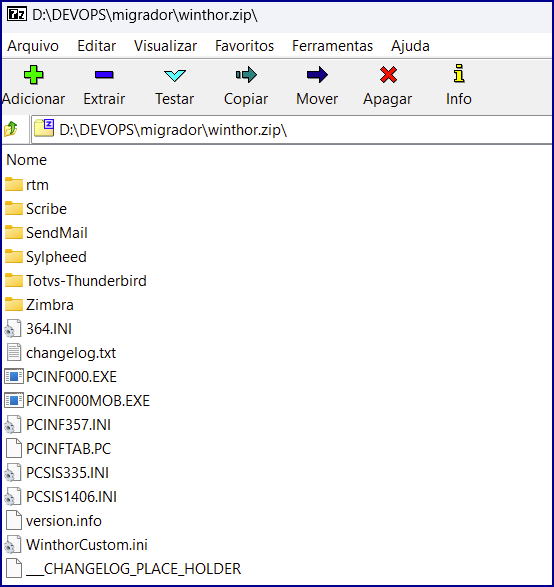Select the 364.INI file name
Viewport: 554px width, 587px height.
point(49,328)
